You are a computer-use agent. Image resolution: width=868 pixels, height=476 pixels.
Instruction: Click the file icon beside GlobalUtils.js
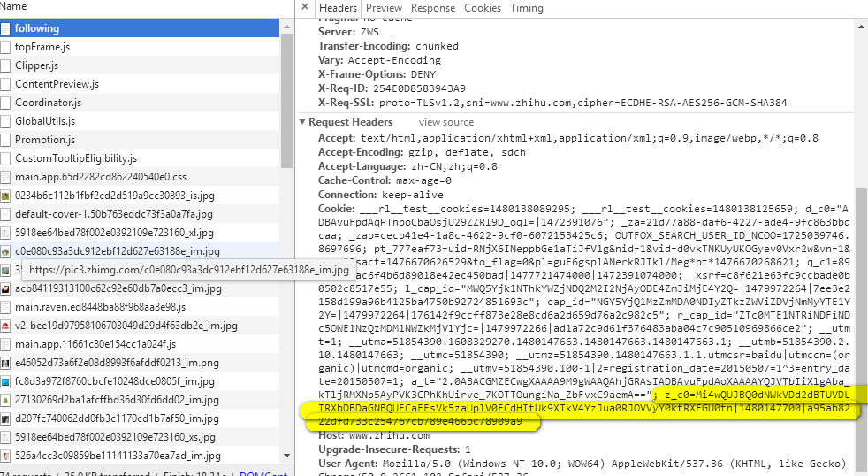[5, 121]
